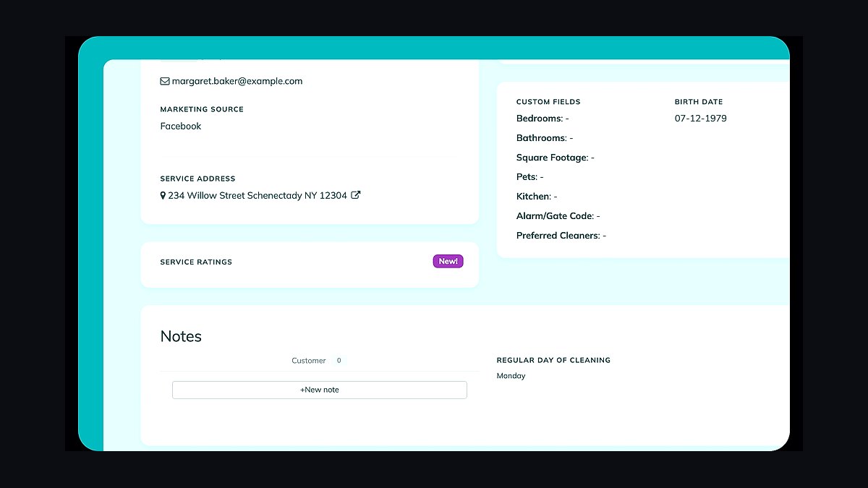Select the Customer notes tab
This screenshot has height=488, width=868.
click(309, 361)
